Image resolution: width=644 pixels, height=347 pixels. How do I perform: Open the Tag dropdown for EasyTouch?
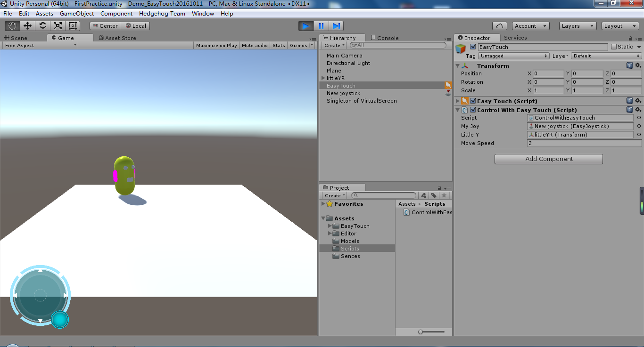(x=513, y=56)
